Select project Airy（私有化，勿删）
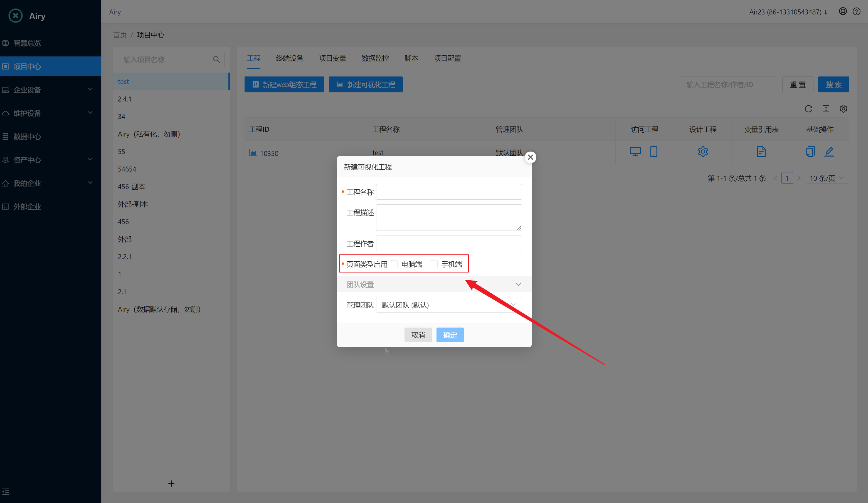Screen dimensions: 868x503 171,134
